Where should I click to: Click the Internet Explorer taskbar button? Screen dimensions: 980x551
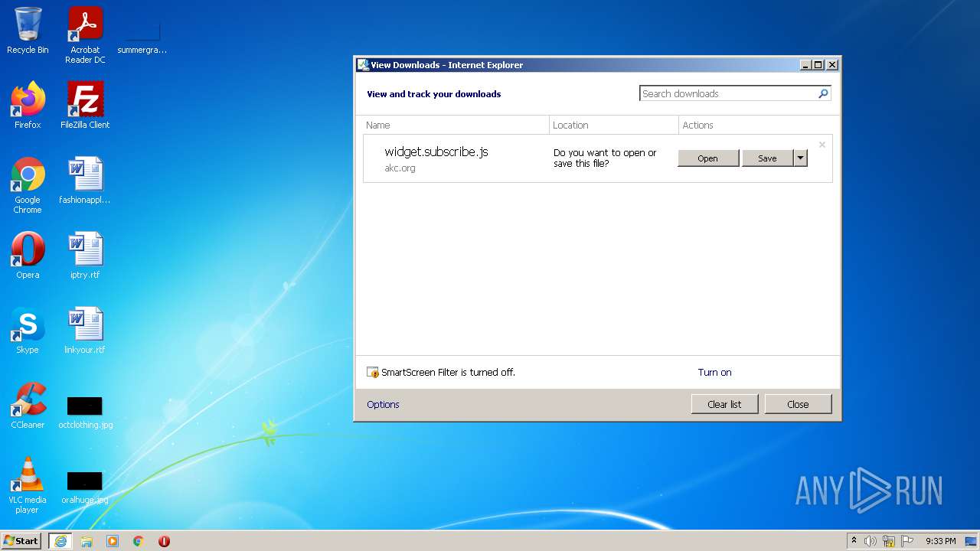[x=60, y=541]
